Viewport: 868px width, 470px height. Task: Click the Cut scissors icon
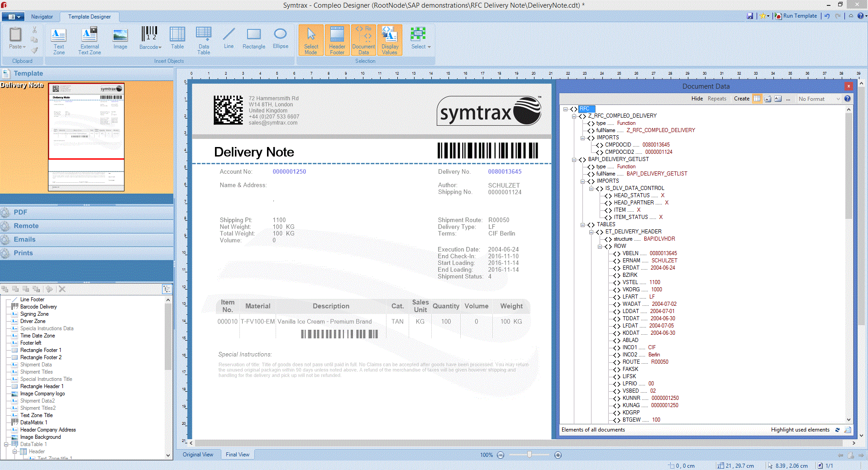(34, 30)
